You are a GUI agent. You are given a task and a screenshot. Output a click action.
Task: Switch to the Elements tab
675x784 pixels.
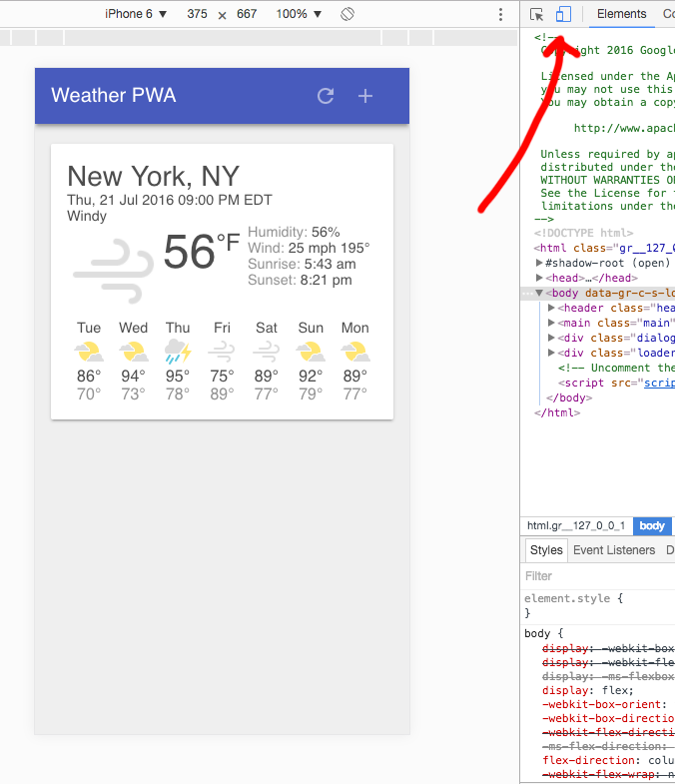[x=621, y=14]
